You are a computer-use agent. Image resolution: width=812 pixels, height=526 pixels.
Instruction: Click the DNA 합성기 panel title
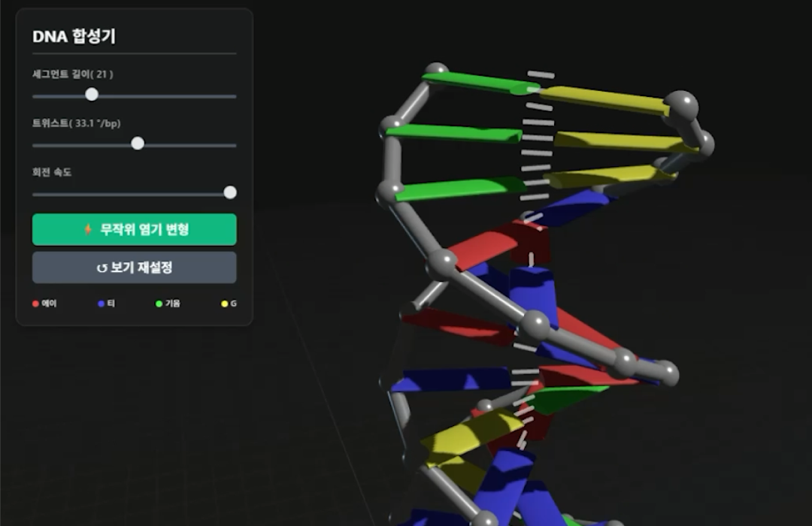coord(74,37)
